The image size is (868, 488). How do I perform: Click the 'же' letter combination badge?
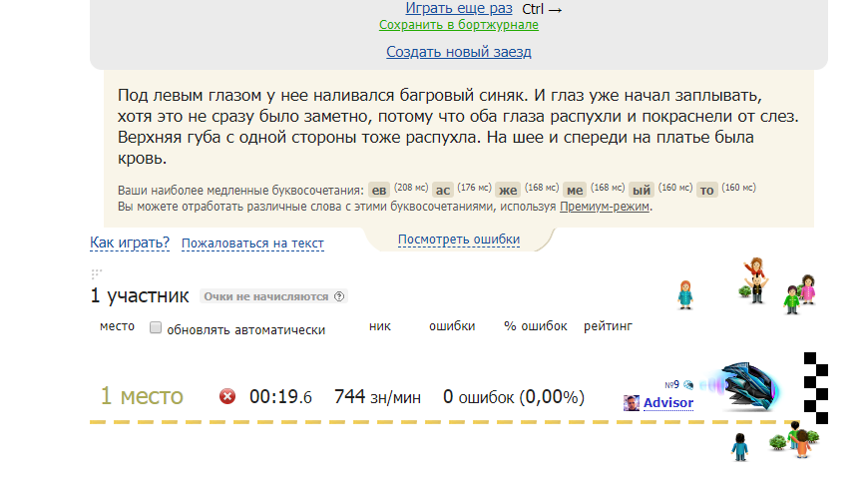pyautogui.click(x=508, y=190)
